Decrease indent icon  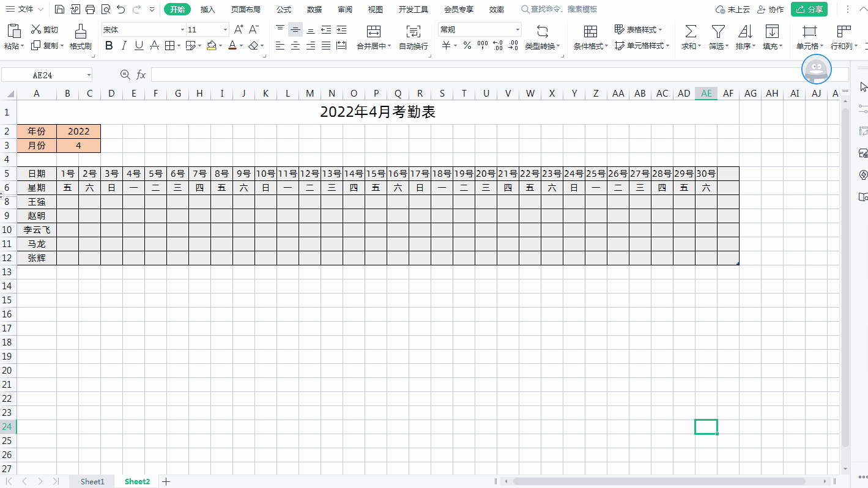pos(326,29)
